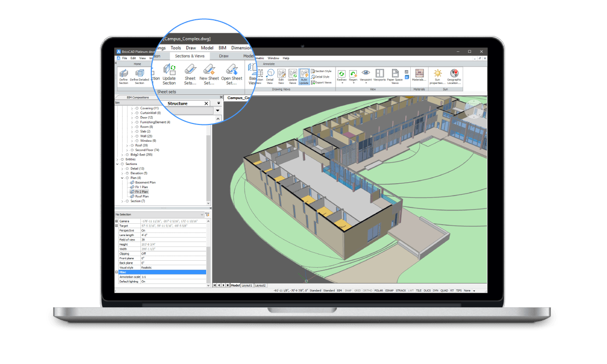Collapse the Plan (4) node

(122, 178)
